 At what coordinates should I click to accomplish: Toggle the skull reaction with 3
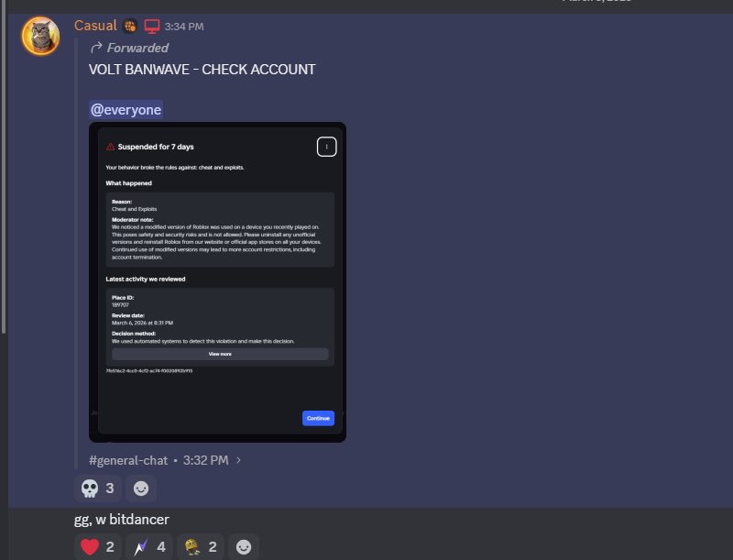click(98, 489)
